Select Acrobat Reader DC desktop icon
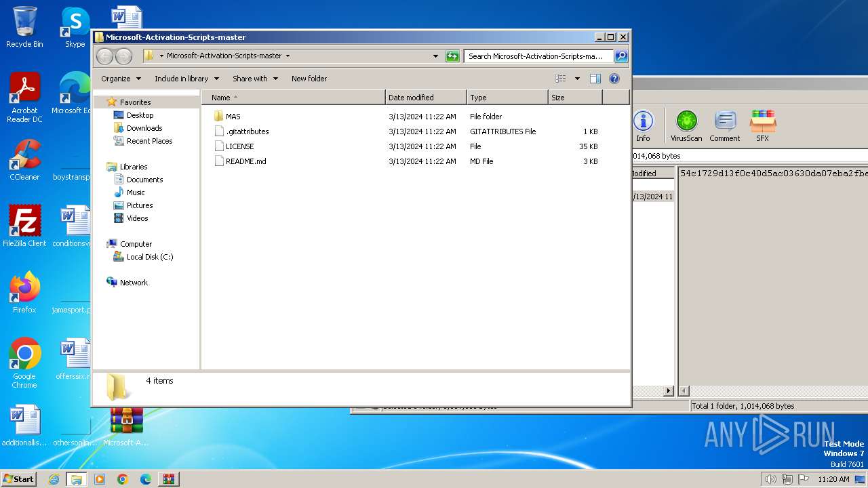 24,98
